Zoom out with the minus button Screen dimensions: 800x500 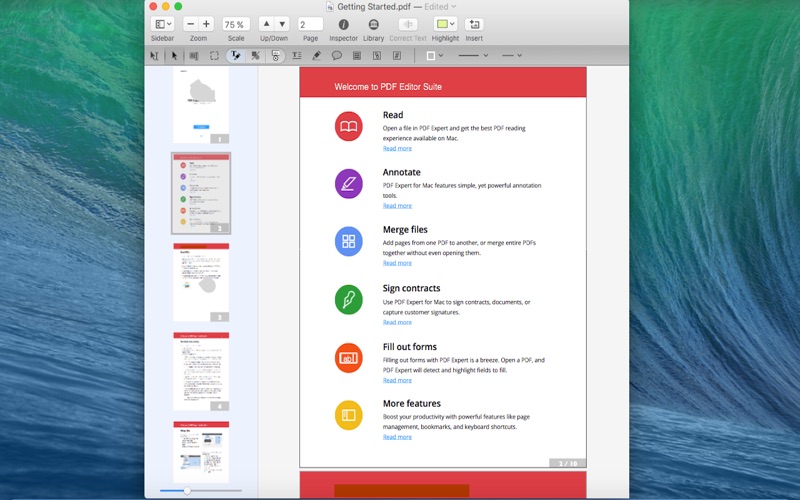pos(190,24)
